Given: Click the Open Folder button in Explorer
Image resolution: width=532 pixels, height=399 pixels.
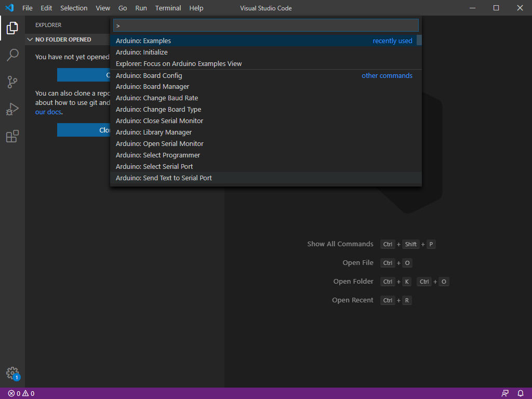Looking at the screenshot, I should [84, 75].
